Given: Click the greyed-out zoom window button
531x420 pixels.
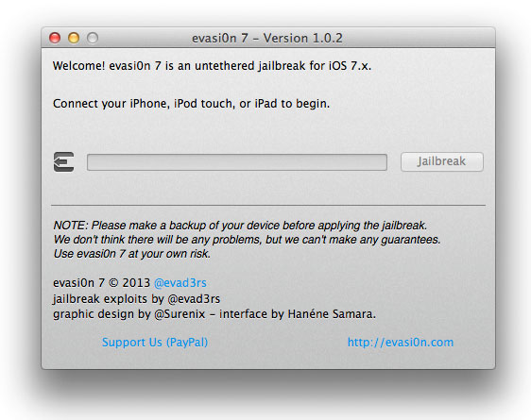Looking at the screenshot, I should [93, 38].
